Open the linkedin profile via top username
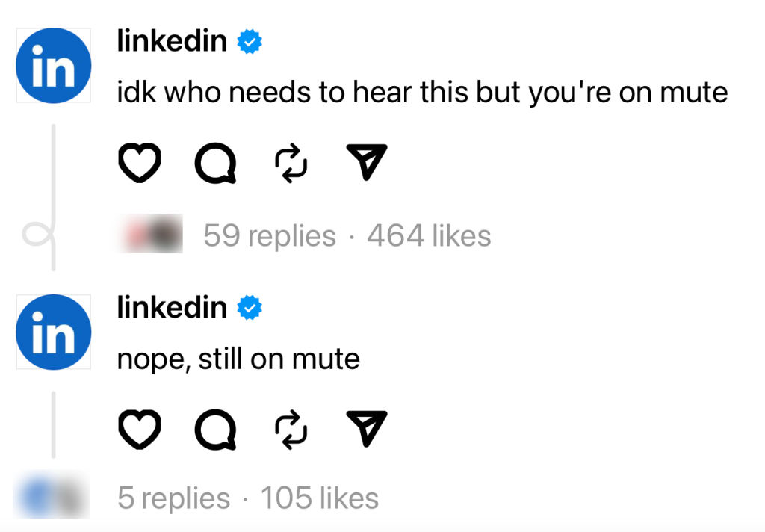Screen dimensions: 765x532 [171, 41]
